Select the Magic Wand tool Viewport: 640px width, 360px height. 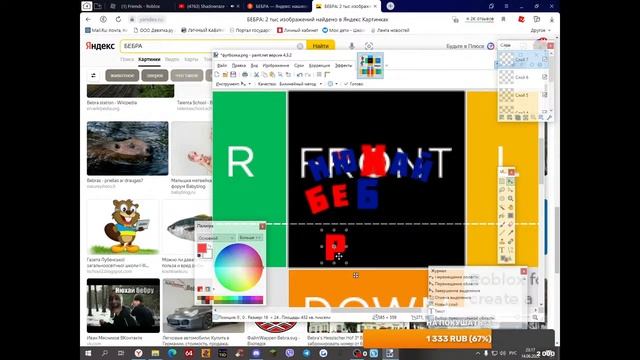coord(502,207)
